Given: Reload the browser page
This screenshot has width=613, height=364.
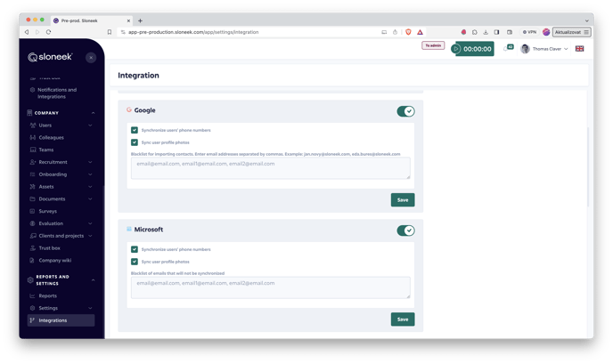Looking at the screenshot, I should click(48, 32).
